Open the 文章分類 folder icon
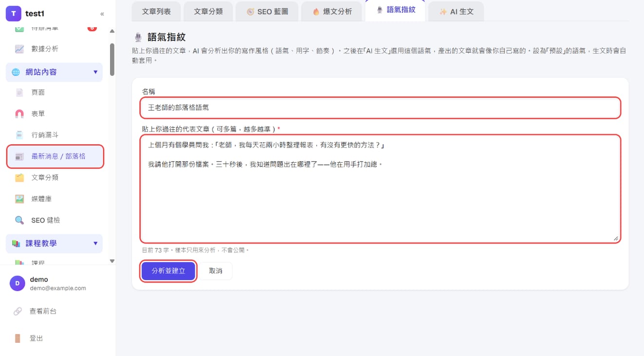Image resolution: width=644 pixels, height=356 pixels. point(19,178)
